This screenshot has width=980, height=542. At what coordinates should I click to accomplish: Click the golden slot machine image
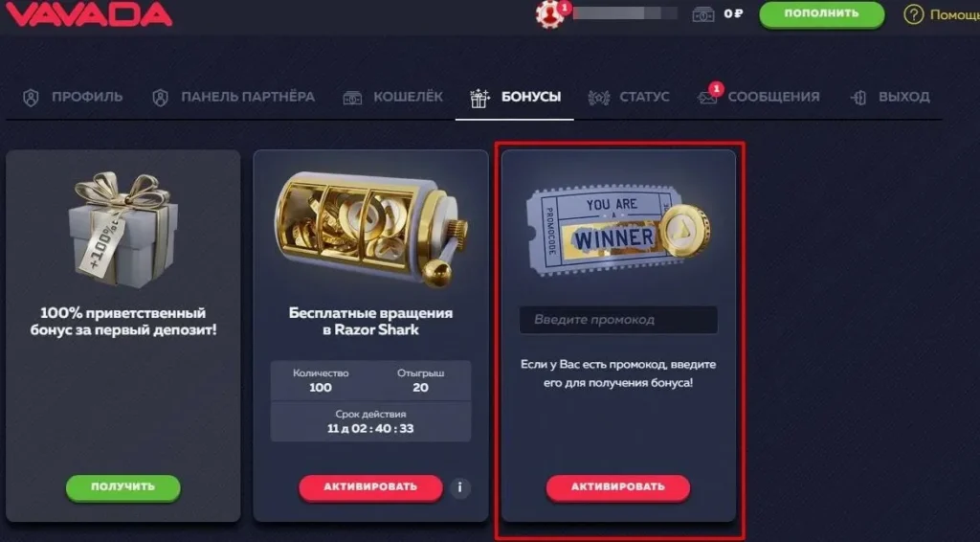[371, 228]
